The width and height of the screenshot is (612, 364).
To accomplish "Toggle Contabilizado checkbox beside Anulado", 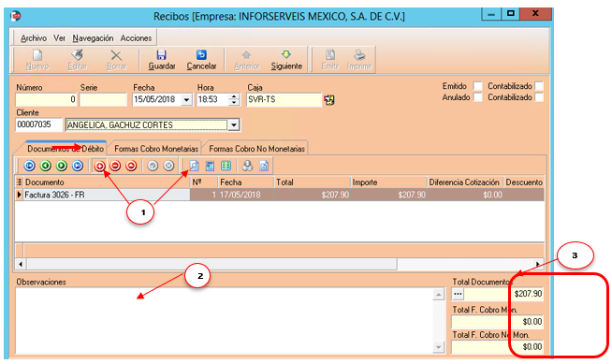I will point(539,97).
